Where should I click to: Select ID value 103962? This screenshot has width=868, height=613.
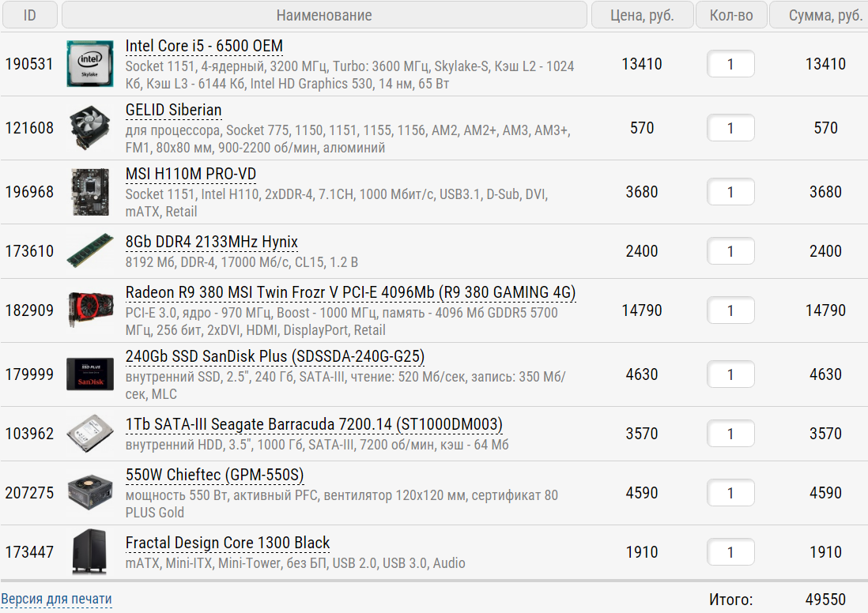(x=29, y=433)
